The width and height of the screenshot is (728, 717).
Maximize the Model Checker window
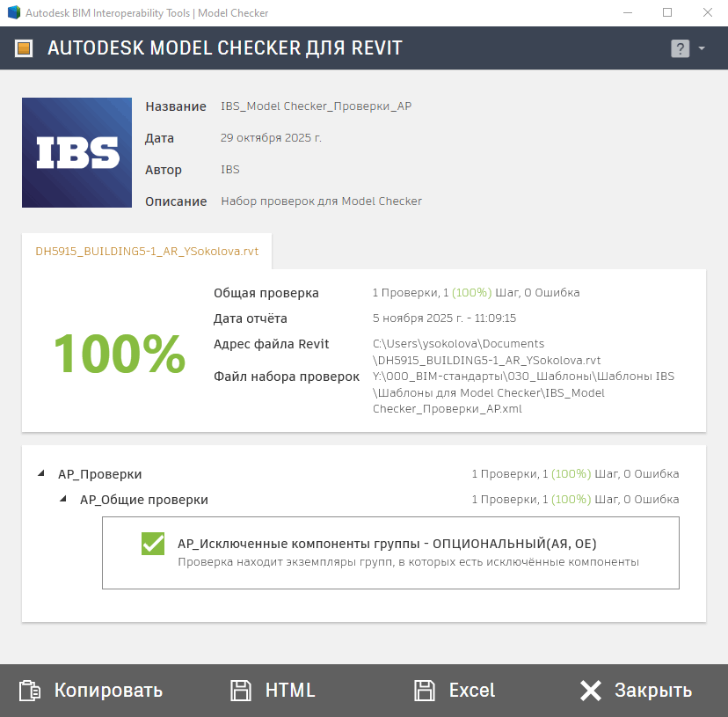point(667,12)
